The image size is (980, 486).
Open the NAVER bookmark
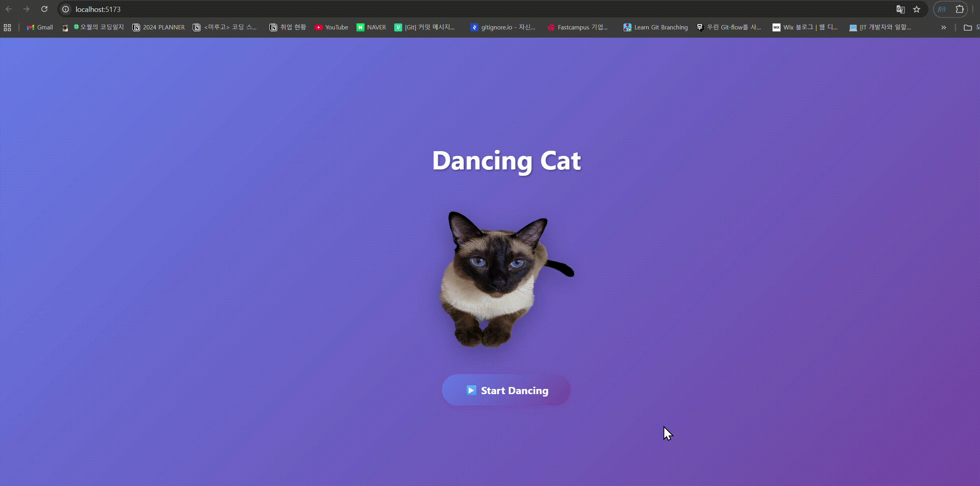371,27
